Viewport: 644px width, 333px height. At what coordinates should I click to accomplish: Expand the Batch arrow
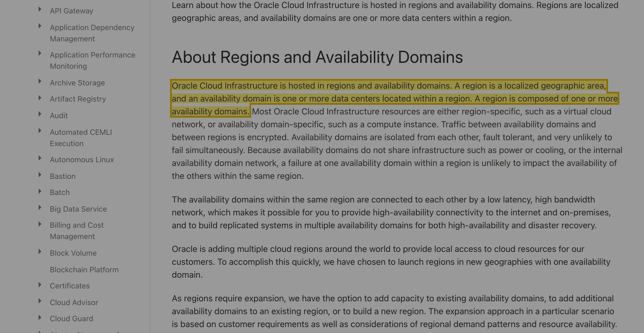click(40, 191)
